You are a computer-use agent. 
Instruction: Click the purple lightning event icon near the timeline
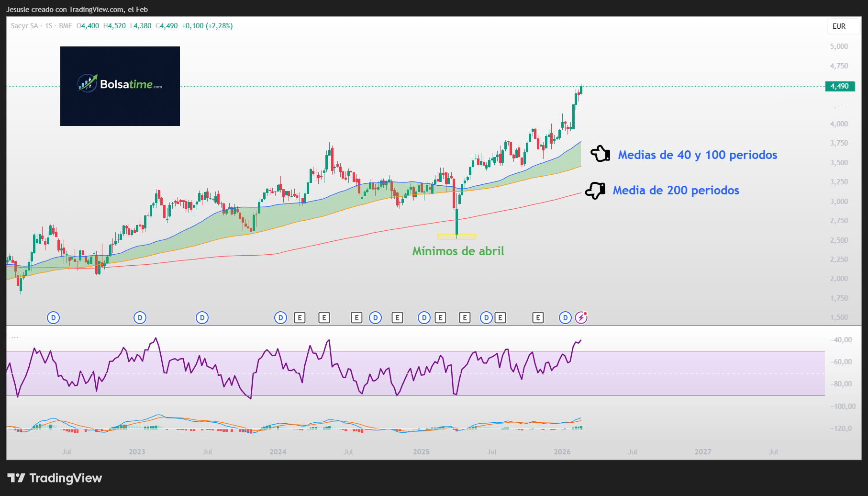(581, 317)
